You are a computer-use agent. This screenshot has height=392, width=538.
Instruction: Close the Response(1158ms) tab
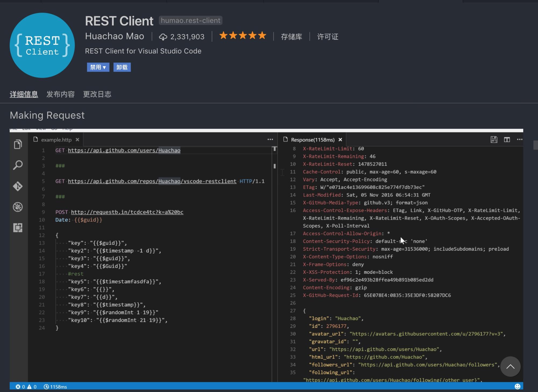coord(340,140)
